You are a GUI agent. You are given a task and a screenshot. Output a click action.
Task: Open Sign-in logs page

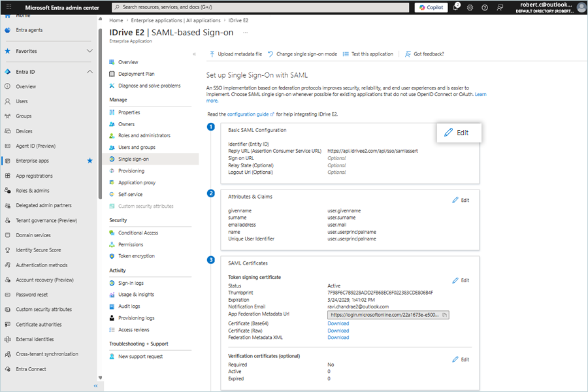click(x=131, y=283)
